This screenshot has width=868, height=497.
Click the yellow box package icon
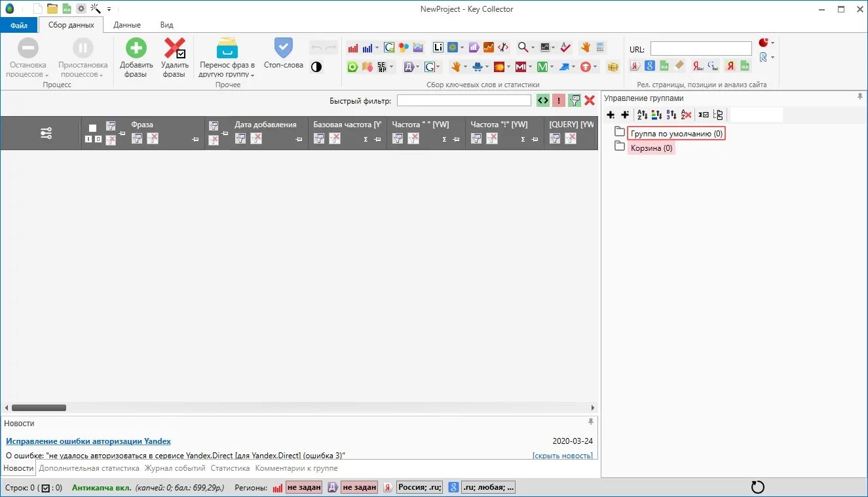pos(613,67)
